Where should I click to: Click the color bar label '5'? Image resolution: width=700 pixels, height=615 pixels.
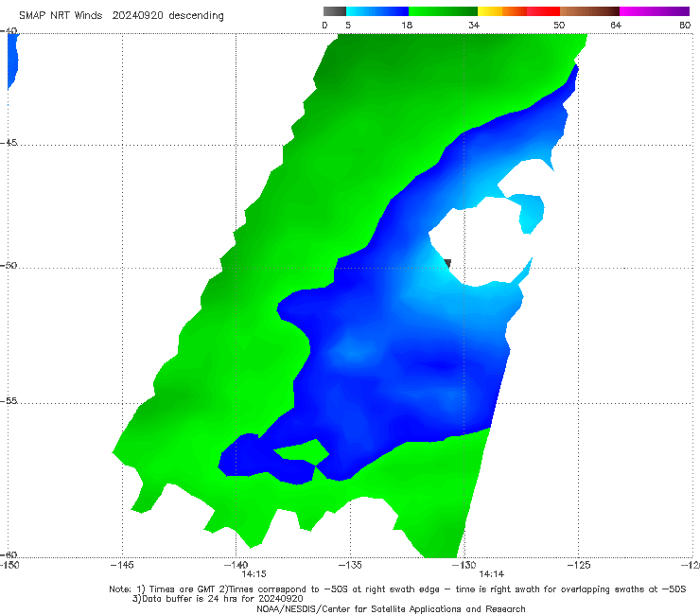click(x=348, y=25)
